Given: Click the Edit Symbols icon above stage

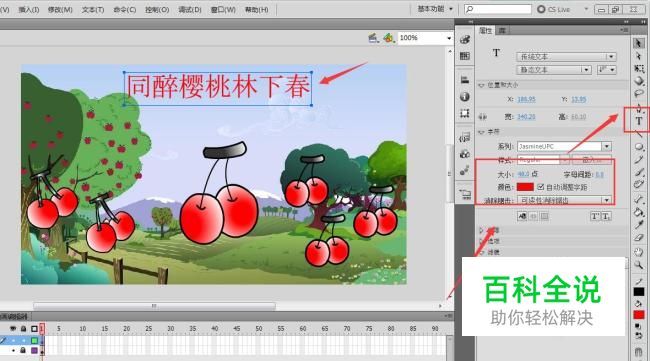Looking at the screenshot, I should pyautogui.click(x=388, y=38).
